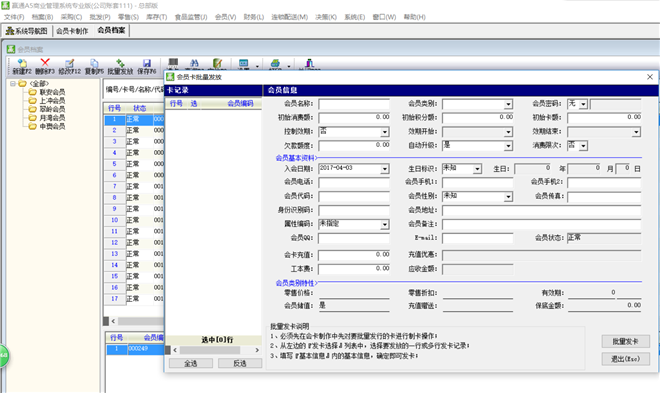Image resolution: width=660 pixels, height=393 pixels.
Task: Open the 属性编码 dropdown
Action: click(384, 225)
